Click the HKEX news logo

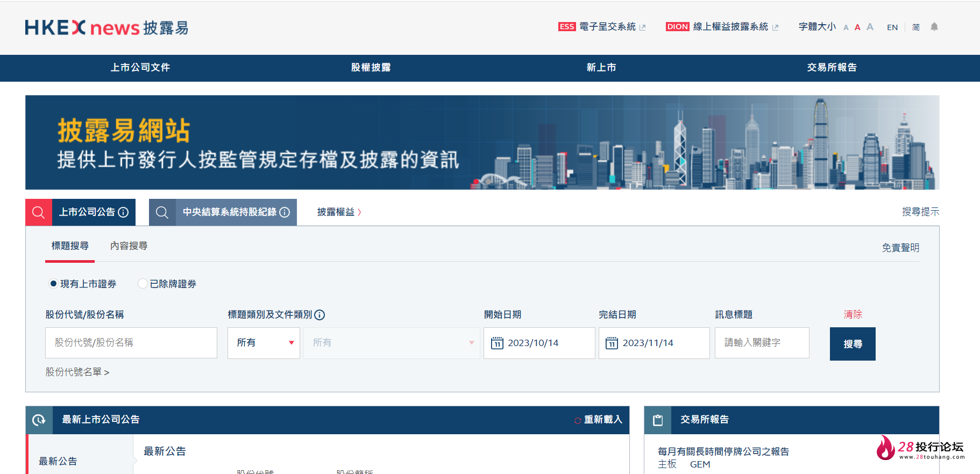(x=106, y=27)
